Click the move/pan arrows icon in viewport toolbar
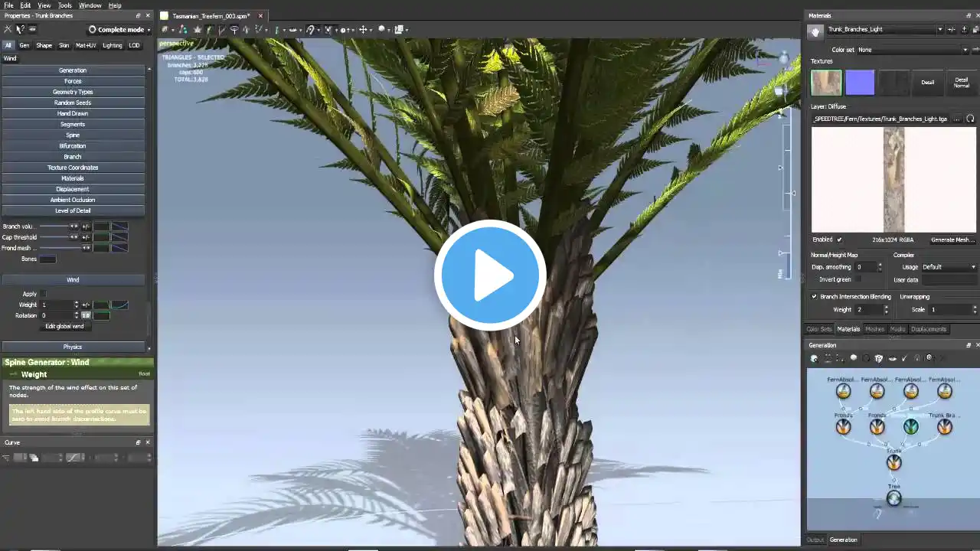The width and height of the screenshot is (980, 551). tap(363, 30)
